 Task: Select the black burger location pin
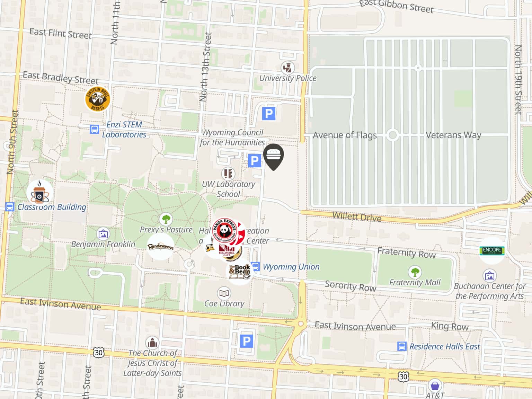pos(274,157)
